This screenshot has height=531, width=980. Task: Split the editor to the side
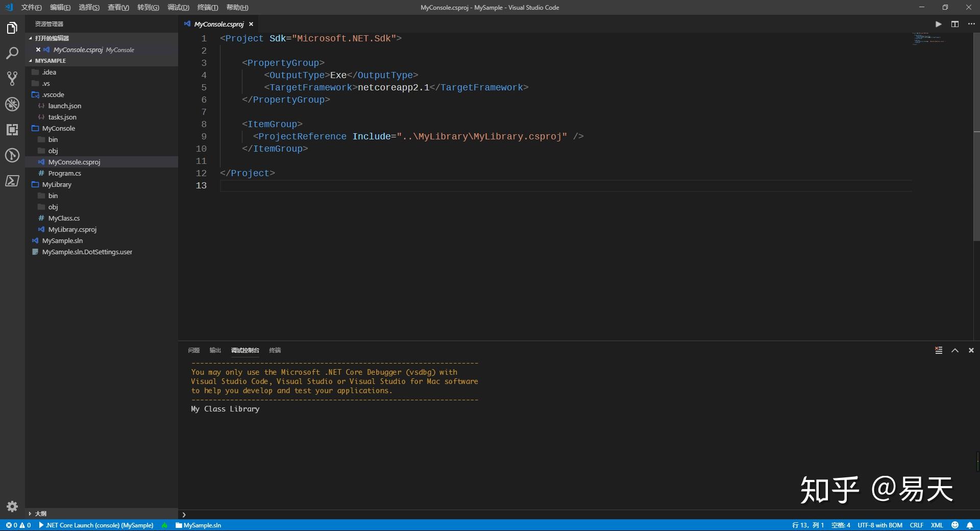(x=955, y=24)
